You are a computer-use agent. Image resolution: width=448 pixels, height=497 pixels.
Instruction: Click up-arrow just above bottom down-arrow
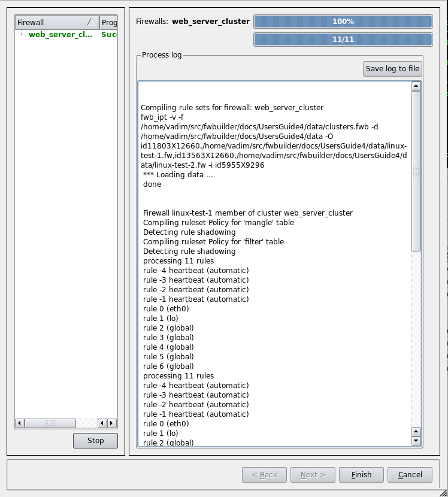416,431
